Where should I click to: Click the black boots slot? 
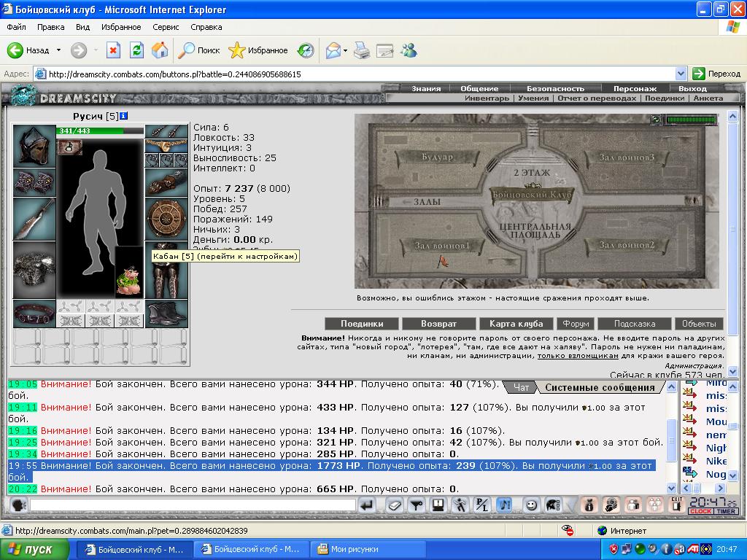tap(166, 314)
